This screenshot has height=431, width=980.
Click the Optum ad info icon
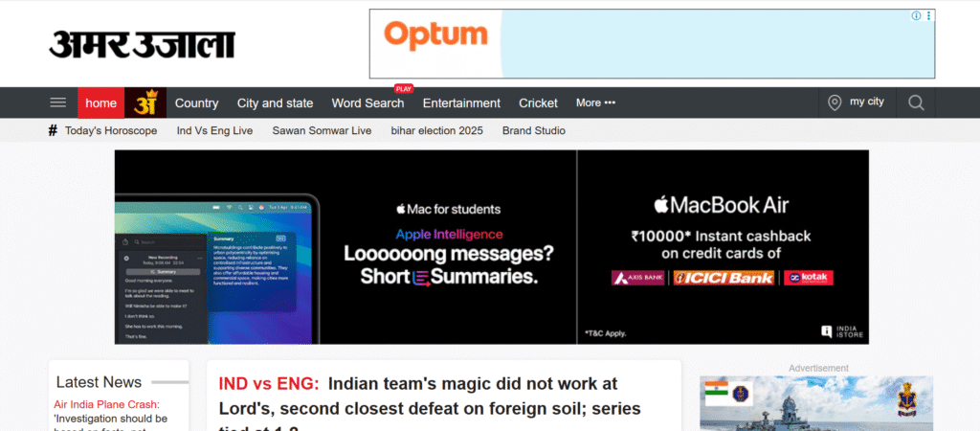click(x=916, y=15)
